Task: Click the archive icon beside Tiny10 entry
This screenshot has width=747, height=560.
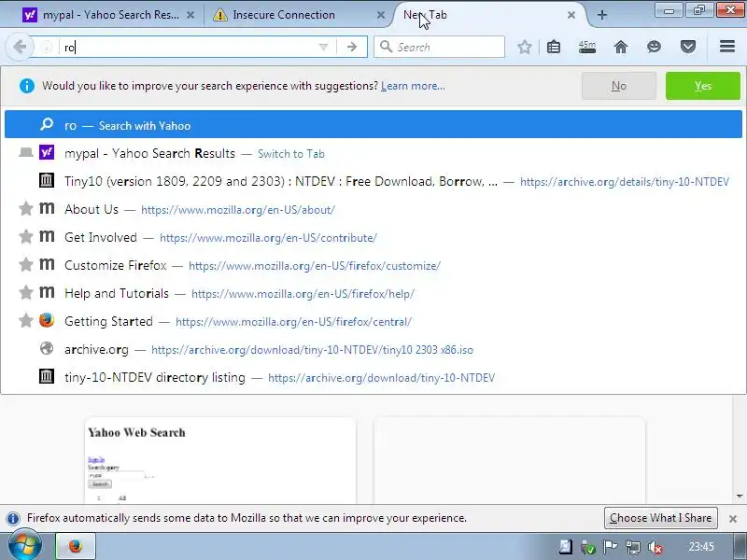Action: point(46,180)
